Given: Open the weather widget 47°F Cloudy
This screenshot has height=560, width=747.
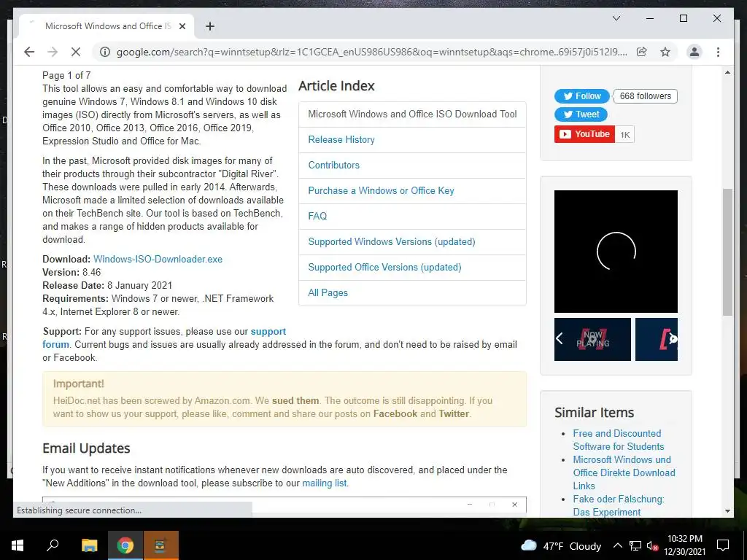Looking at the screenshot, I should click(561, 545).
